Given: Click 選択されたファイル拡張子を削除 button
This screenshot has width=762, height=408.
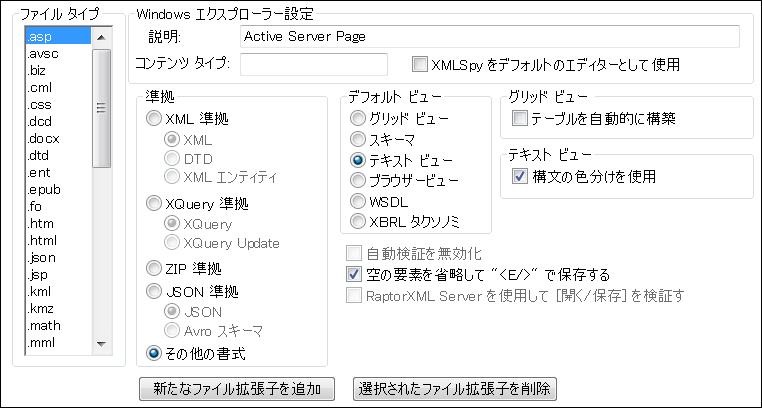Looking at the screenshot, I should coord(454,388).
